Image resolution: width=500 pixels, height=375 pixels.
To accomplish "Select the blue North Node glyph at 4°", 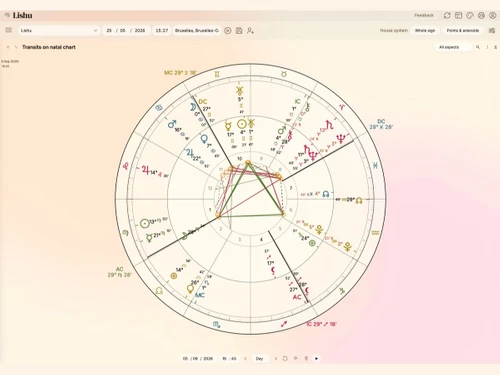I will coord(326,194).
